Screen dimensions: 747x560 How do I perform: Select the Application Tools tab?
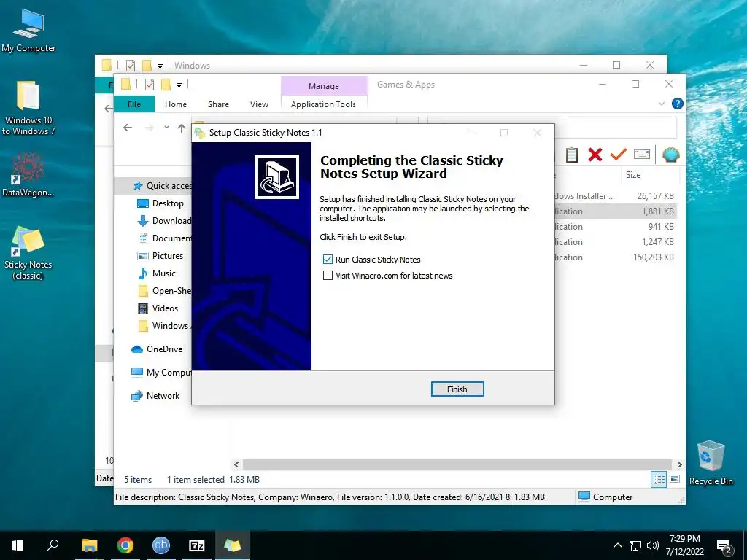(323, 104)
